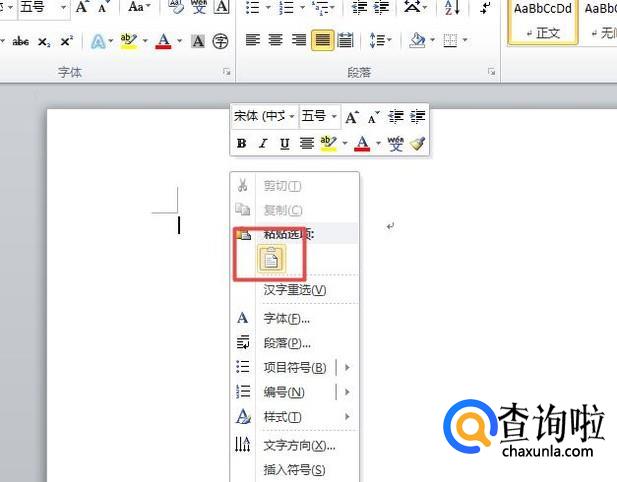Click the mini toolbar font color A
Image resolution: width=617 pixels, height=482 pixels.
[x=362, y=143]
